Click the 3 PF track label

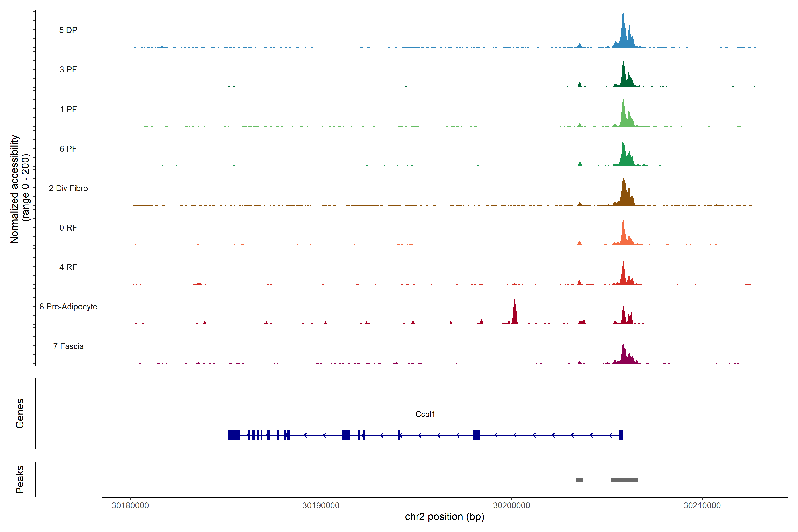click(68, 70)
